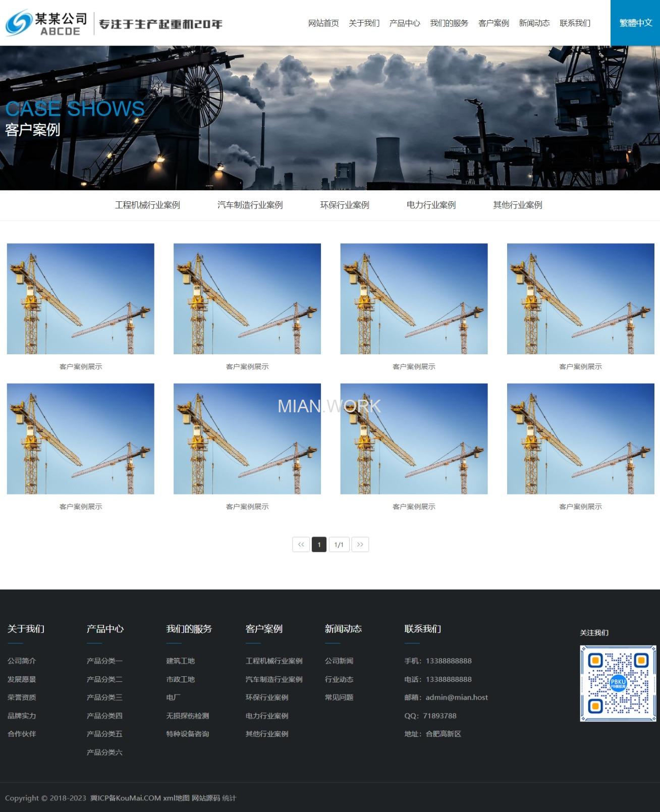
Task: Open footer link 公司新闻
Action: tap(339, 661)
